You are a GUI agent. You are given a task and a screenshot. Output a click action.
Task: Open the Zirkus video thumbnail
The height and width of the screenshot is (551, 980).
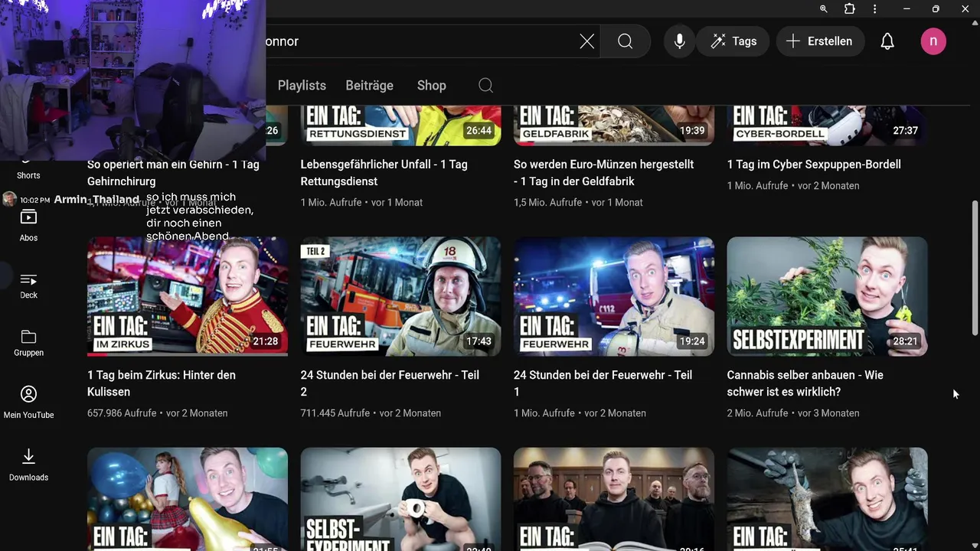pyautogui.click(x=188, y=296)
